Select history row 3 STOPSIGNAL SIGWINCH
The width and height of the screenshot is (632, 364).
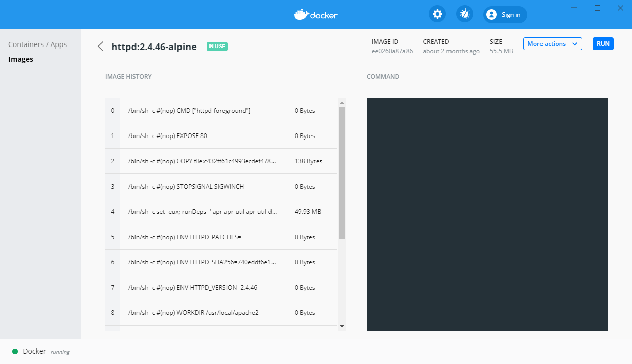[221, 187]
